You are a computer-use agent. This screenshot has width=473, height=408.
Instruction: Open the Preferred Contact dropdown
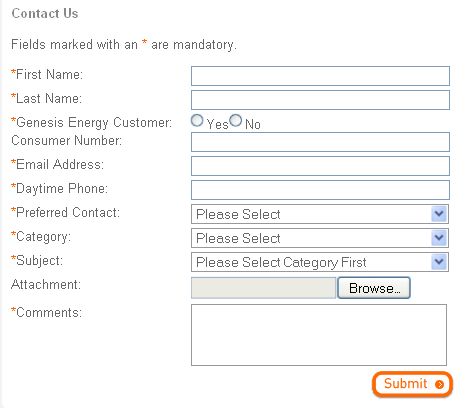click(x=320, y=214)
